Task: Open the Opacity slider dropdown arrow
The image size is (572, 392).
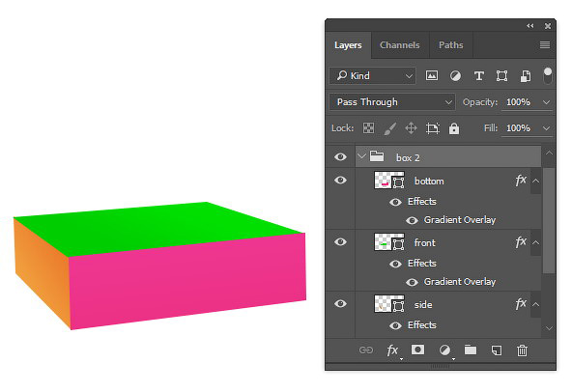Action: click(546, 102)
